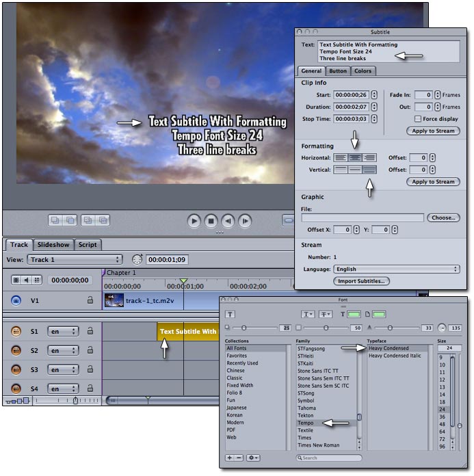Viewport: 474px width, 476px height.
Task: Click the green text color swatch
Action: pos(353,315)
